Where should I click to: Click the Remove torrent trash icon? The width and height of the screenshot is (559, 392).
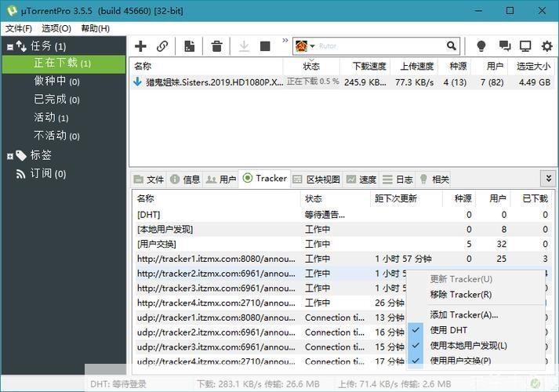click(x=216, y=46)
